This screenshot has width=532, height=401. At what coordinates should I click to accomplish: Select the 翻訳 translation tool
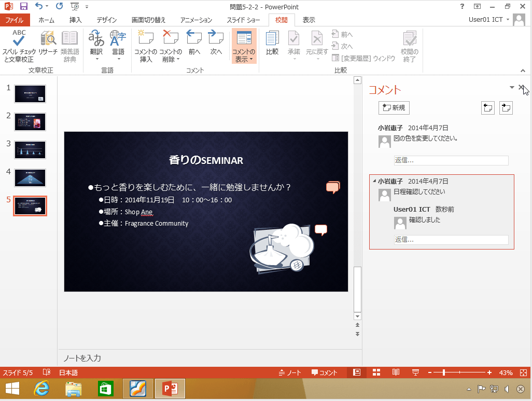tap(95, 44)
